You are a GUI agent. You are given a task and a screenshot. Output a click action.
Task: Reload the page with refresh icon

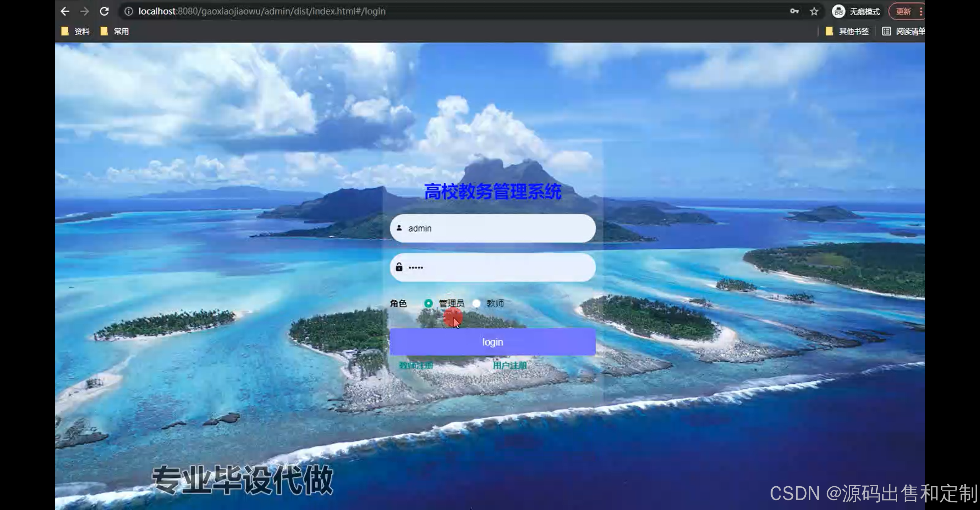(x=104, y=11)
